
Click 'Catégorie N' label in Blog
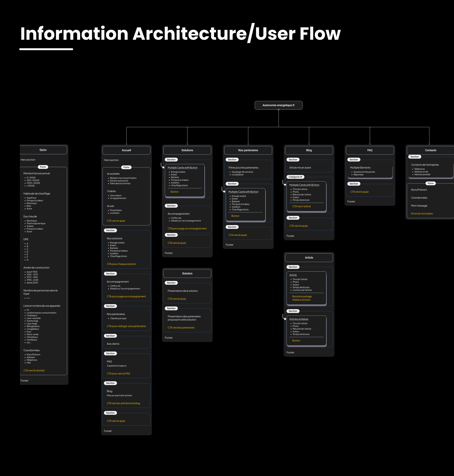click(295, 177)
